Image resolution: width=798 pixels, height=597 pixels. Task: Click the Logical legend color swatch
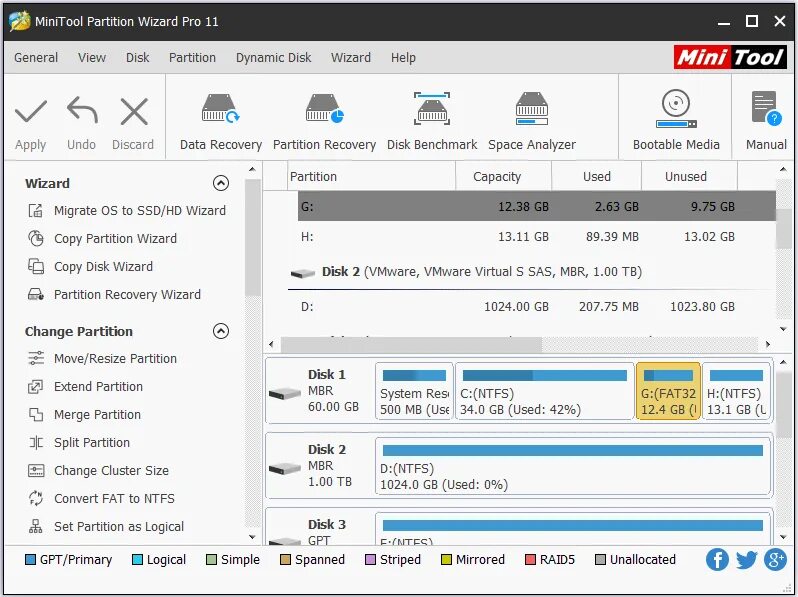[x=137, y=560]
